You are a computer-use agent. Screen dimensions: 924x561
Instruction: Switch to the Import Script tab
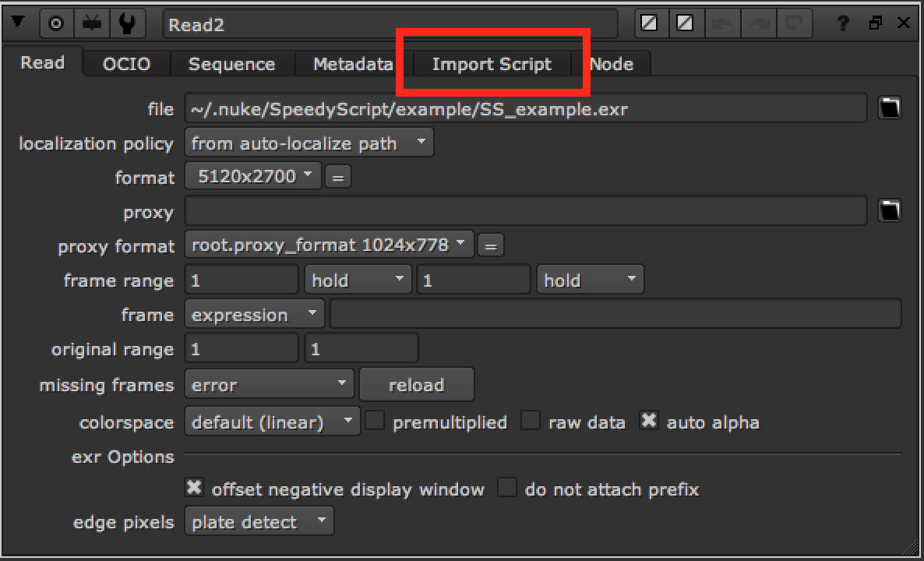pyautogui.click(x=492, y=64)
